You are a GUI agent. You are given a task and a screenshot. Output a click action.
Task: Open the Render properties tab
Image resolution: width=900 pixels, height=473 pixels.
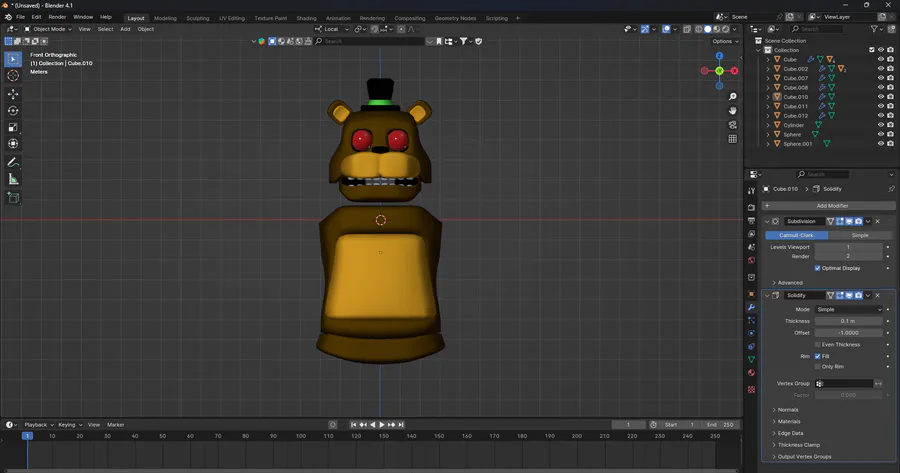[751, 207]
